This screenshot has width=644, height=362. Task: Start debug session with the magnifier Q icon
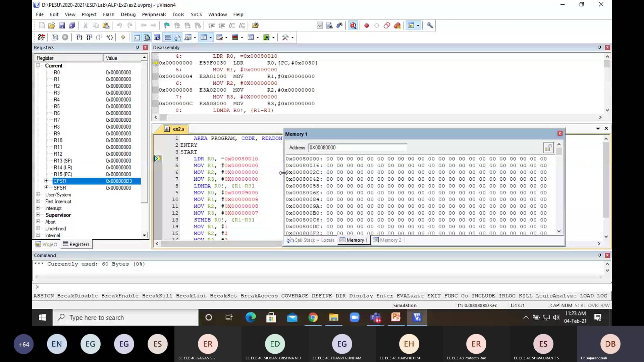[353, 25]
